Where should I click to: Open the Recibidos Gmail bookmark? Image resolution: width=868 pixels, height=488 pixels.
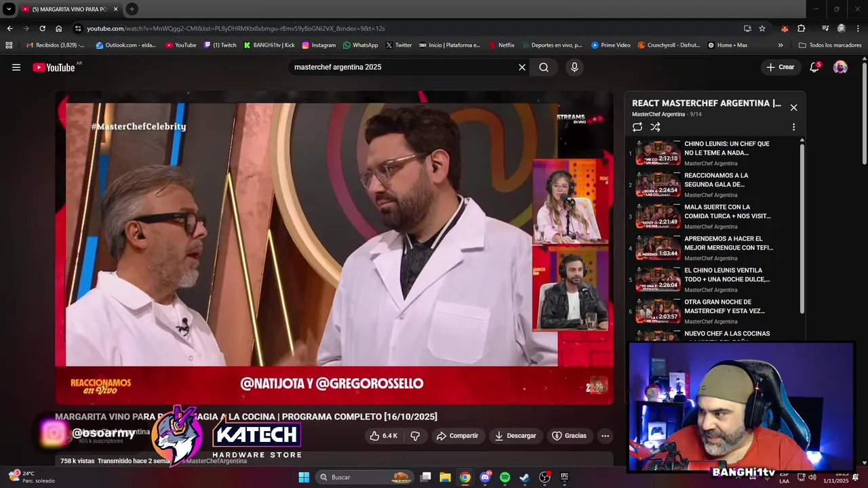pos(56,45)
